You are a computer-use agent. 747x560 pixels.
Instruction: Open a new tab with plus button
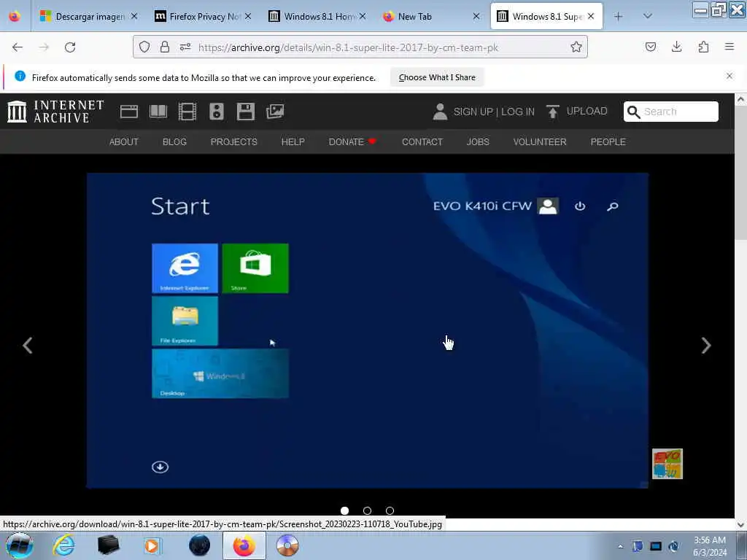point(619,16)
